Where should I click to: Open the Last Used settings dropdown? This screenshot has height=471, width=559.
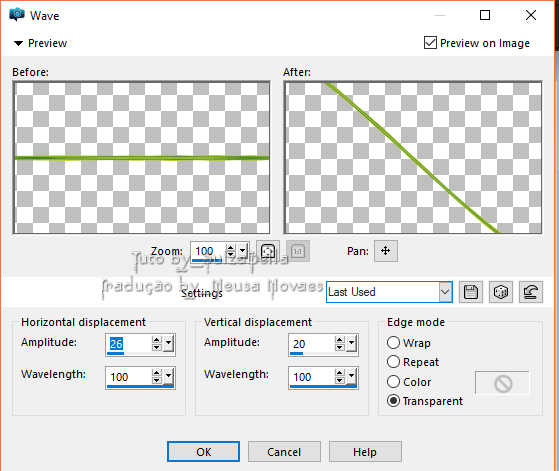(445, 292)
